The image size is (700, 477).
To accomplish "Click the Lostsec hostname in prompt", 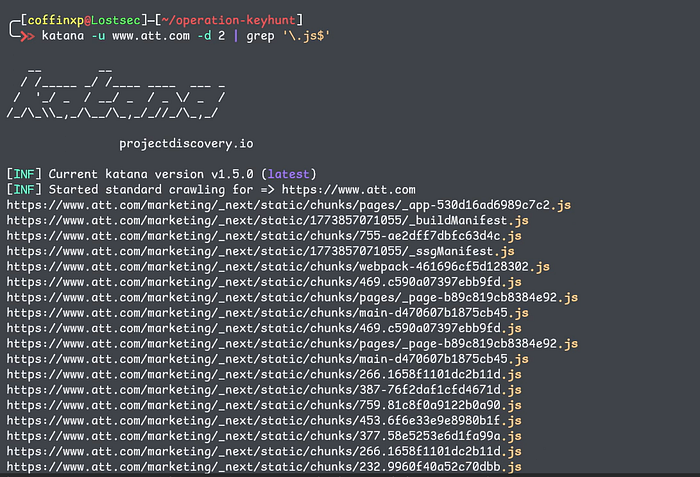I will 116,20.
